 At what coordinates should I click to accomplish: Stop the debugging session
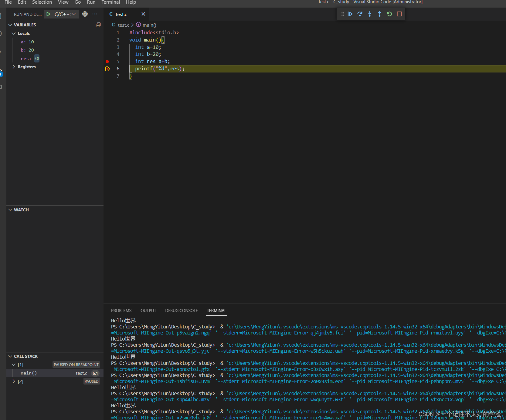(399, 14)
